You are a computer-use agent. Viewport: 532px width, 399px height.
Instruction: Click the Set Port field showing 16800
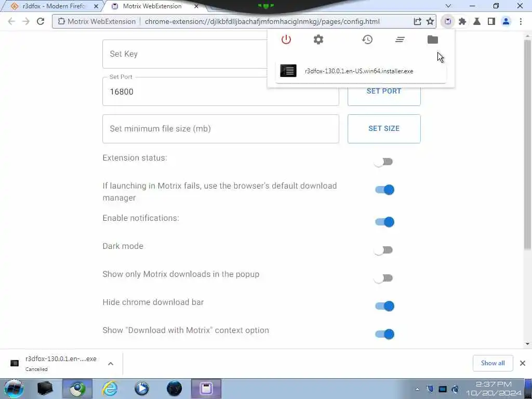coord(220,91)
